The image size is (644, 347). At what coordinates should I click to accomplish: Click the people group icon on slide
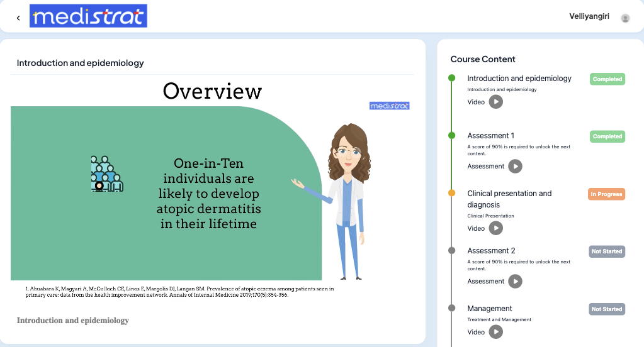(x=107, y=174)
